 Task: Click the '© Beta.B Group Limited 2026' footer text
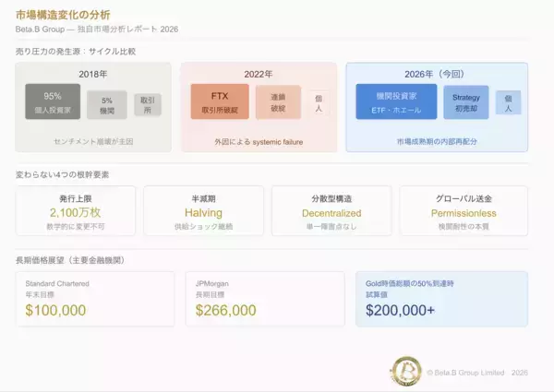point(477,373)
